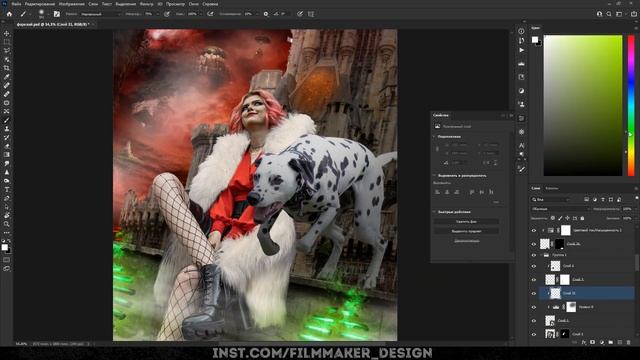Viewport: 640px width, 360px height.
Task: Open the collapsed Character panel icon
Action: point(521,145)
